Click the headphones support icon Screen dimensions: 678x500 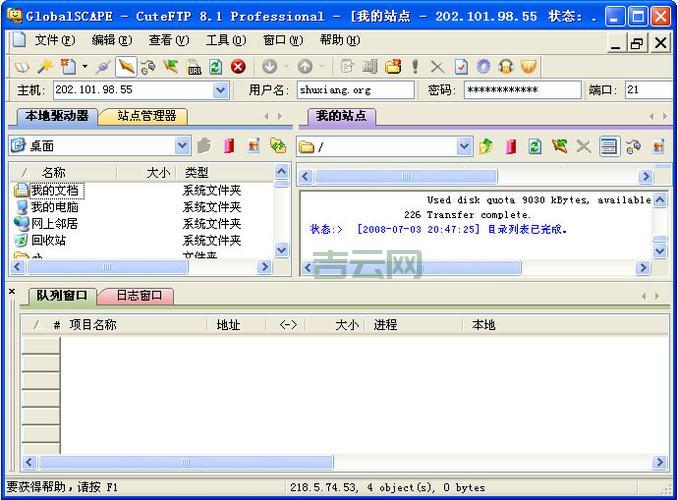(506, 67)
